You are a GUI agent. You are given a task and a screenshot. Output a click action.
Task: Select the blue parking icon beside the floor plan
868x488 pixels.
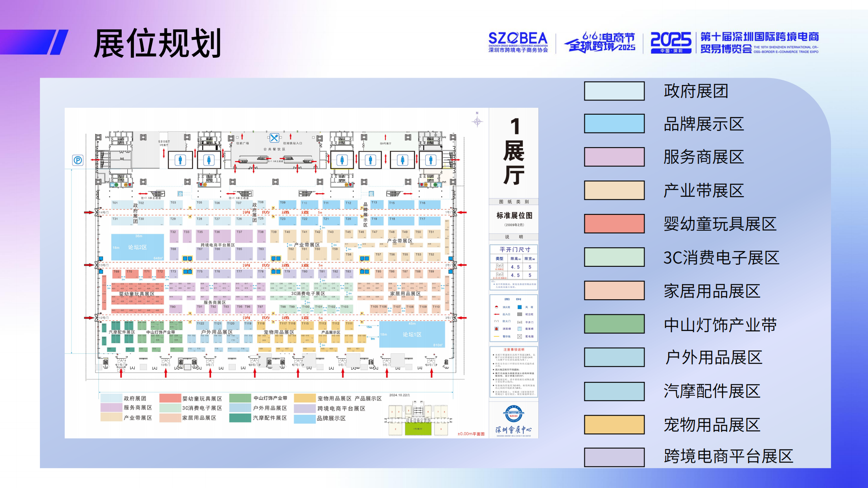[x=78, y=160]
